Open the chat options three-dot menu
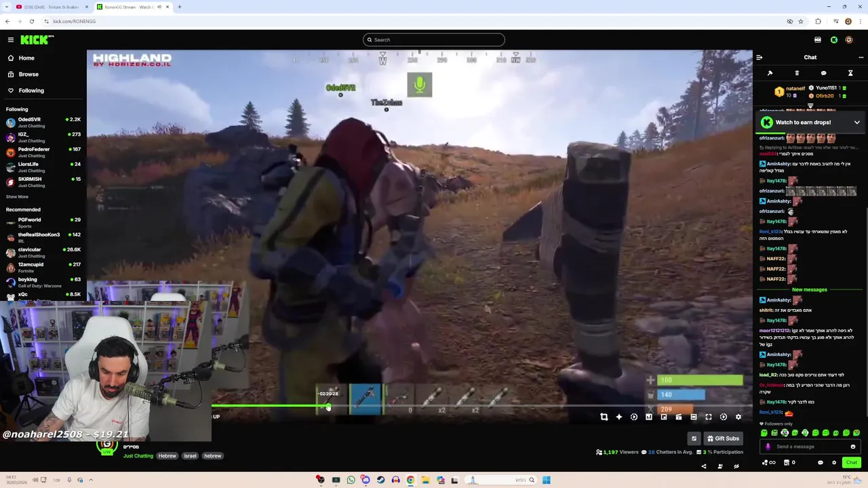868x488 pixels. [x=861, y=58]
